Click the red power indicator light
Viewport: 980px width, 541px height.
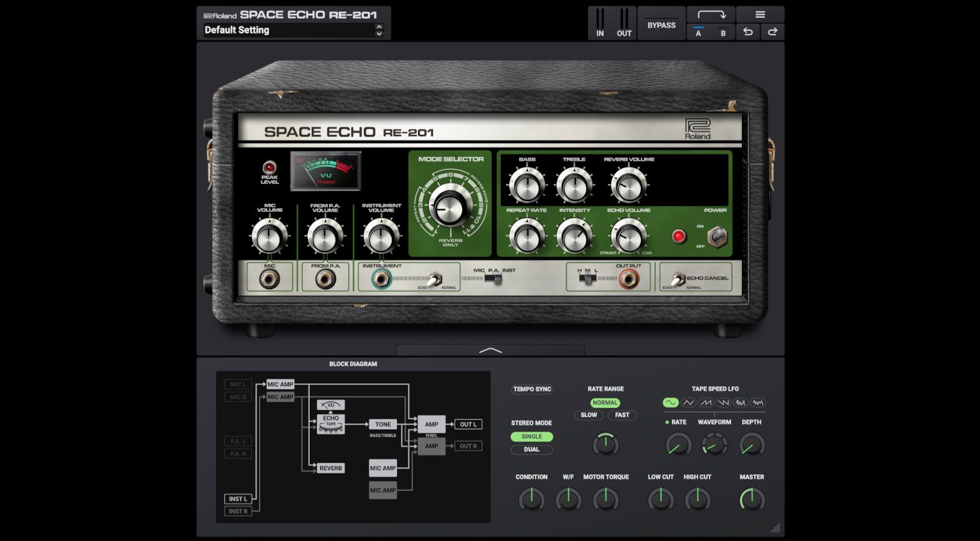679,236
